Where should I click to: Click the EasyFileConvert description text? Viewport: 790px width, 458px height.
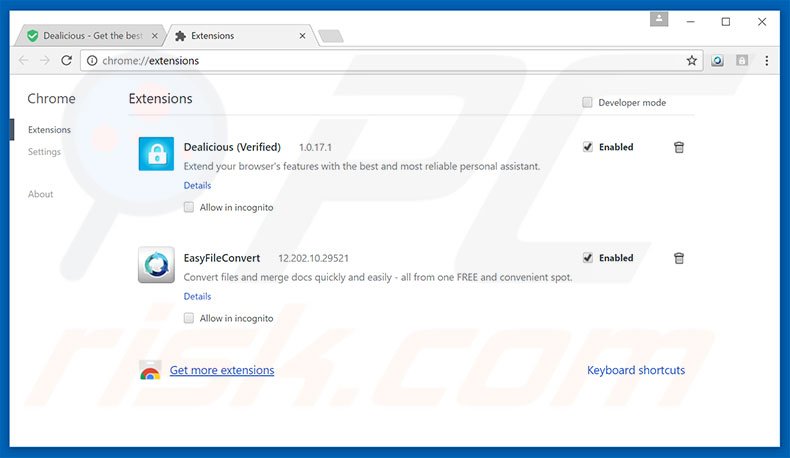coord(378,277)
